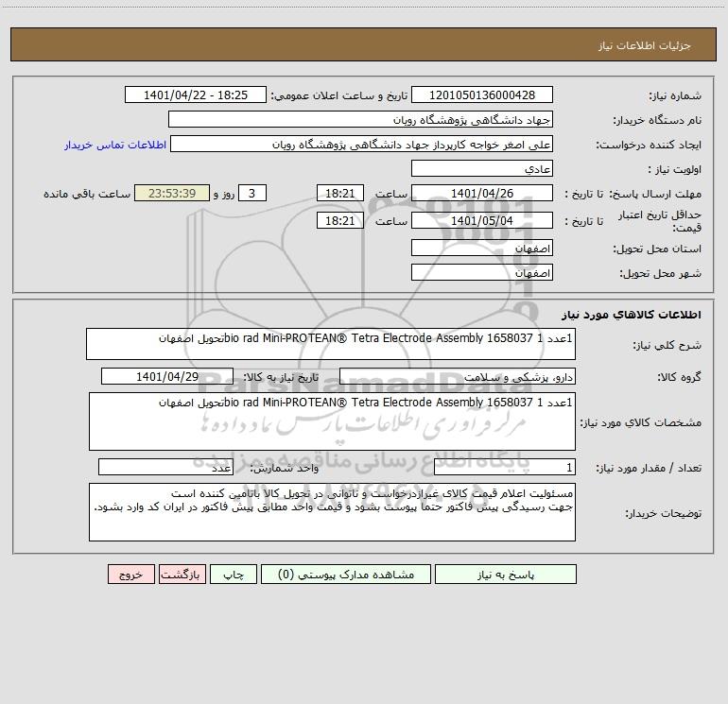Click the واحد شمارش label

coord(285,469)
